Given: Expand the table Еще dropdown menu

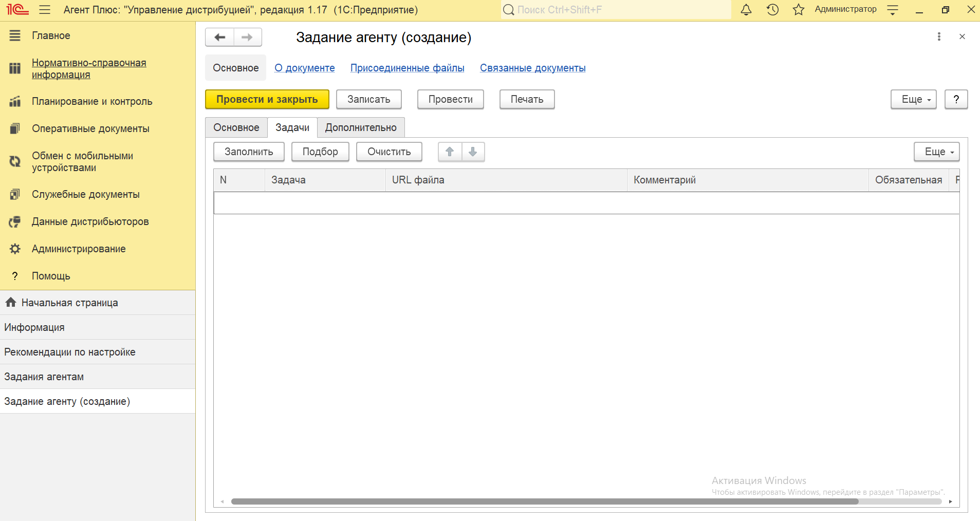Looking at the screenshot, I should (937, 152).
